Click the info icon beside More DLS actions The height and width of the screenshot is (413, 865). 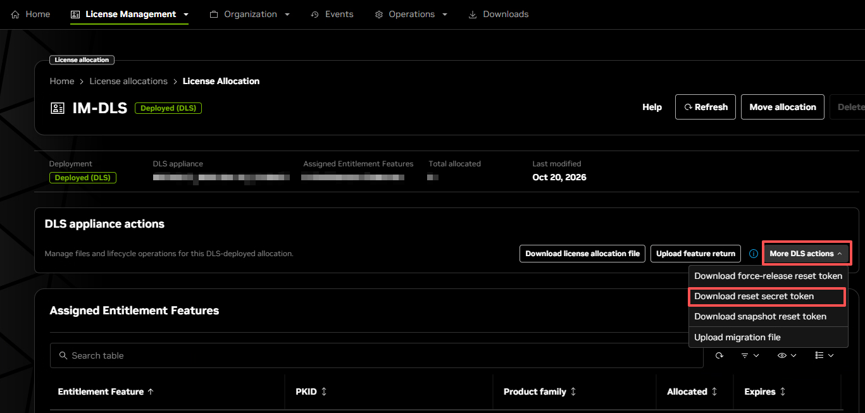pyautogui.click(x=753, y=254)
